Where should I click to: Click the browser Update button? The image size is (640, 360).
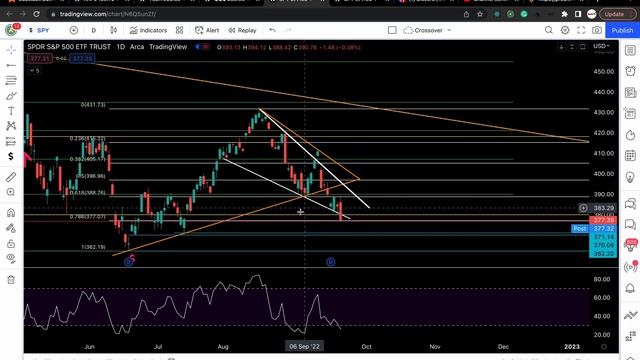(x=617, y=14)
